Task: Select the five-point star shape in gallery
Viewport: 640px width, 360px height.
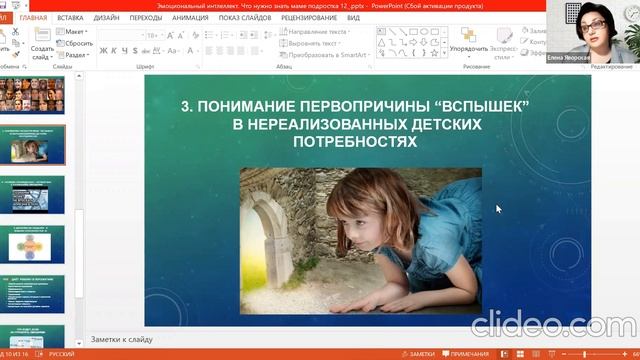Action: (435, 53)
